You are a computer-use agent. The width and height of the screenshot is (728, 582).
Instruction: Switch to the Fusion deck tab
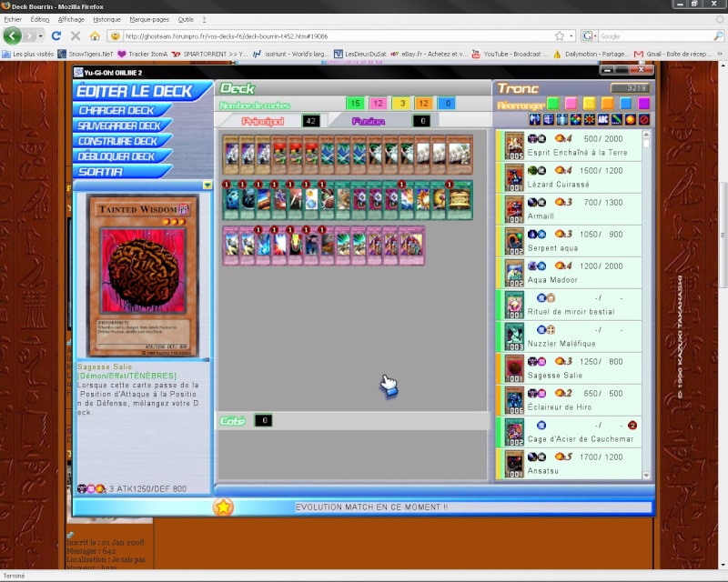(x=369, y=121)
